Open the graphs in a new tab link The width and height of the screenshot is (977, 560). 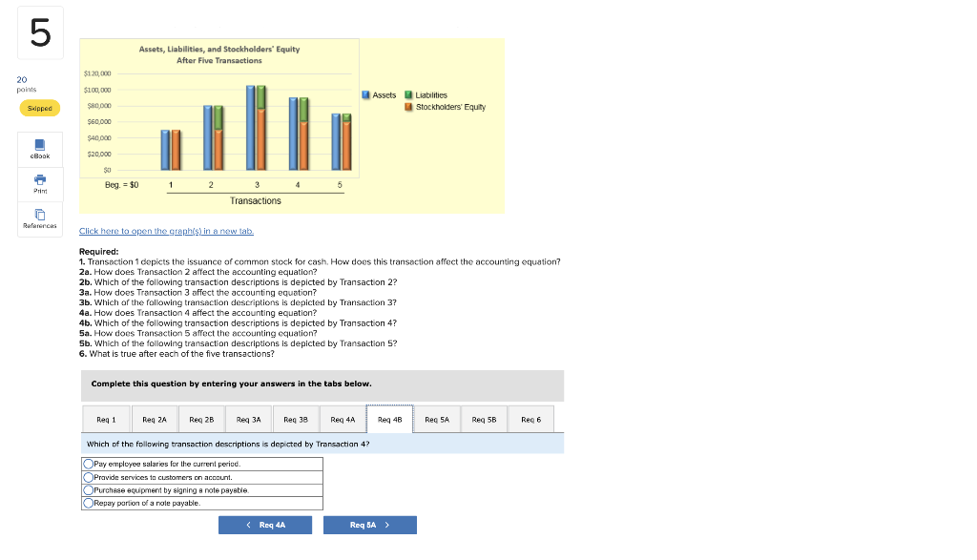click(x=166, y=231)
